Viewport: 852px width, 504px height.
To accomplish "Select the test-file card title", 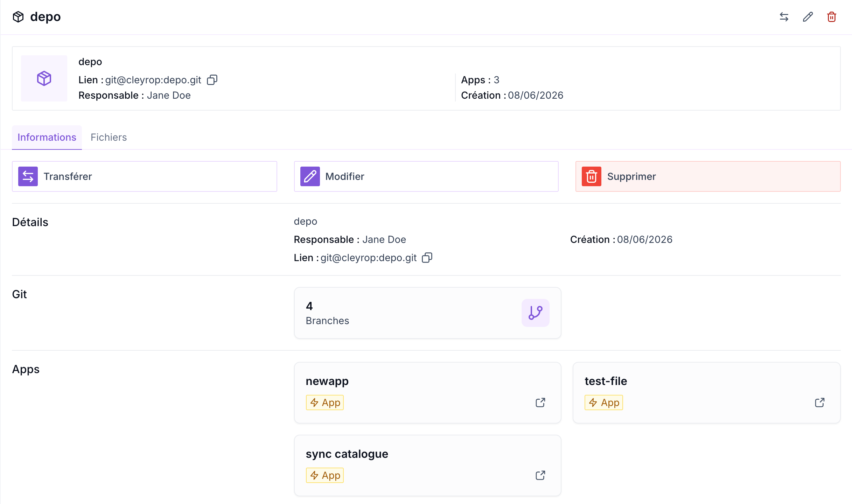I will (x=606, y=381).
